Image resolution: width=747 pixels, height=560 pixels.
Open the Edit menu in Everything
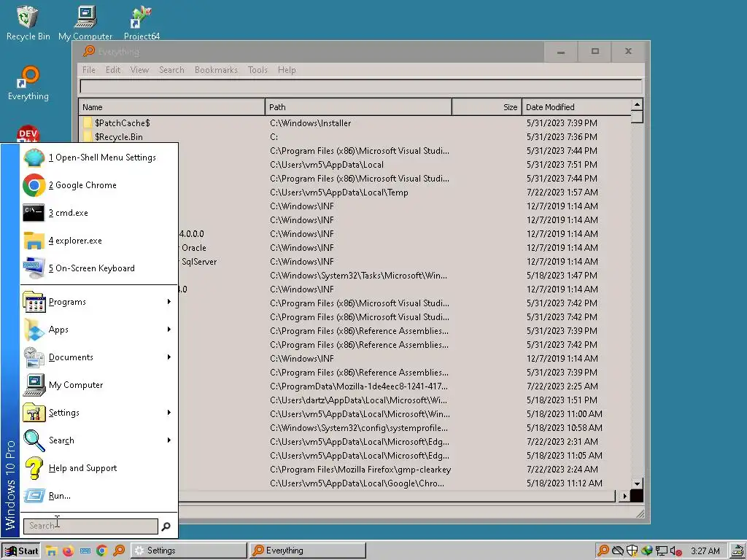click(x=113, y=70)
